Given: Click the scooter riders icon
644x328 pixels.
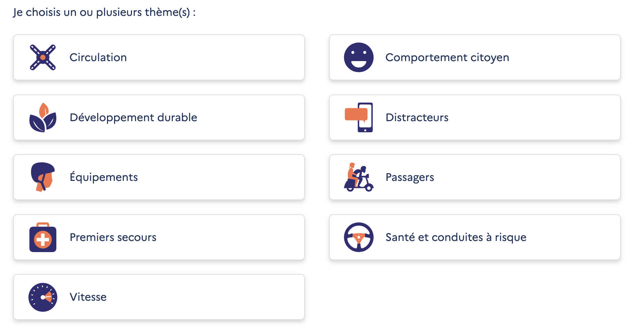Looking at the screenshot, I should tap(358, 177).
